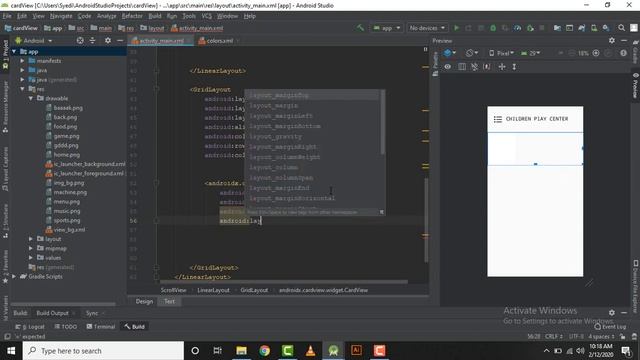Screen dimensions: 640x360
Task: Open orientation dropdown in Preview toolbar
Action: click(472, 53)
